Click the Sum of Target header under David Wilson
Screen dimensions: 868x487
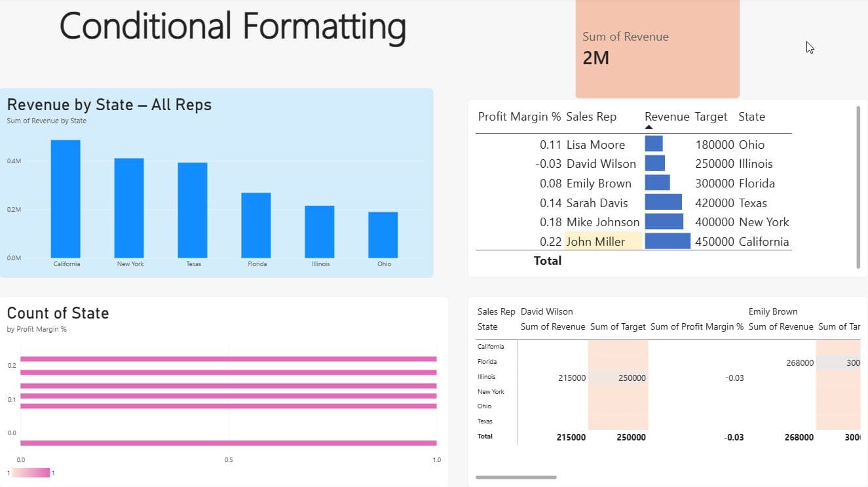pos(618,327)
